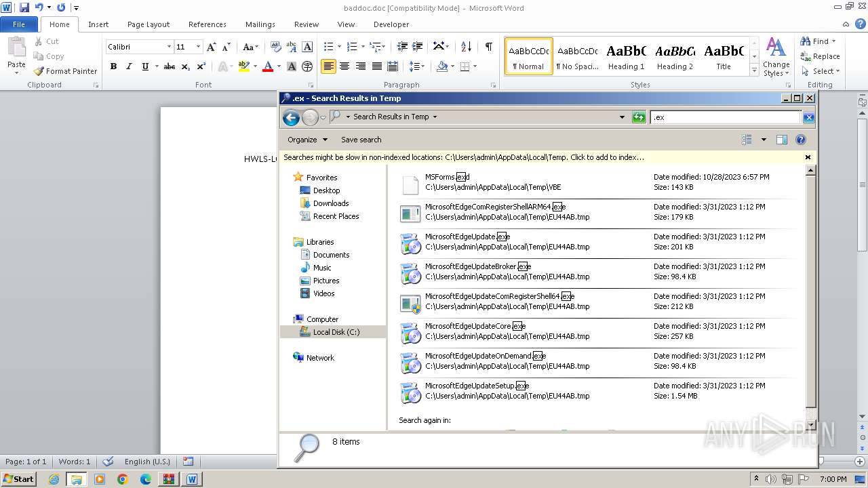Click the .ex search input field
The width and height of the screenshot is (868, 488).
point(726,117)
